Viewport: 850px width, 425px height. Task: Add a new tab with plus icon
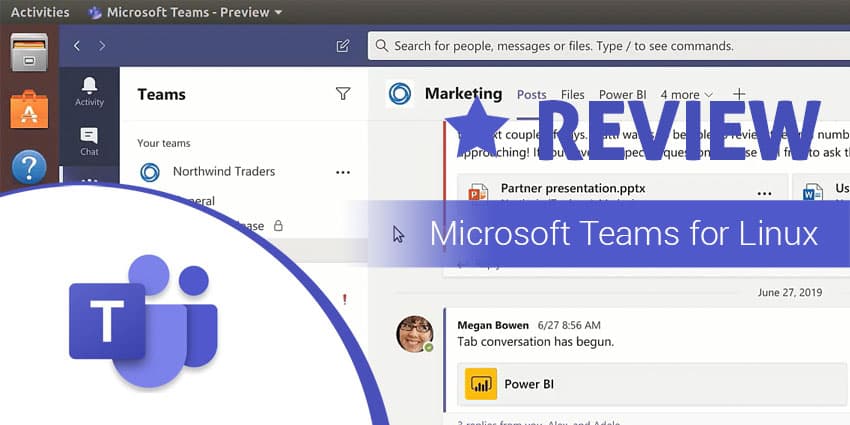[739, 94]
